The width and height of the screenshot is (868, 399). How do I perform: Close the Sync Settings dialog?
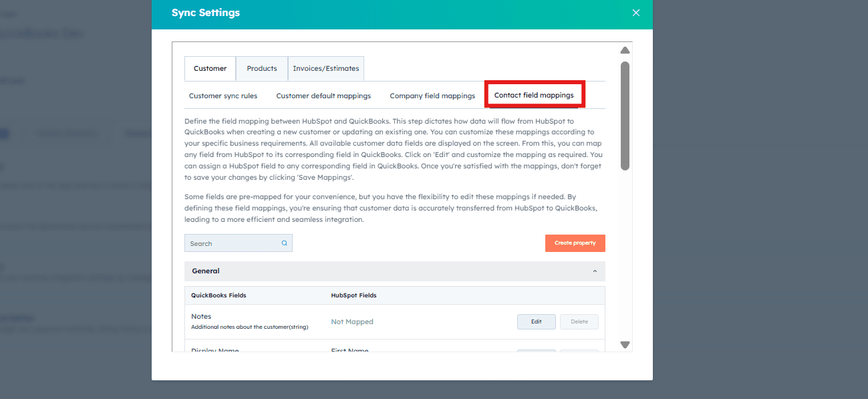pyautogui.click(x=635, y=13)
